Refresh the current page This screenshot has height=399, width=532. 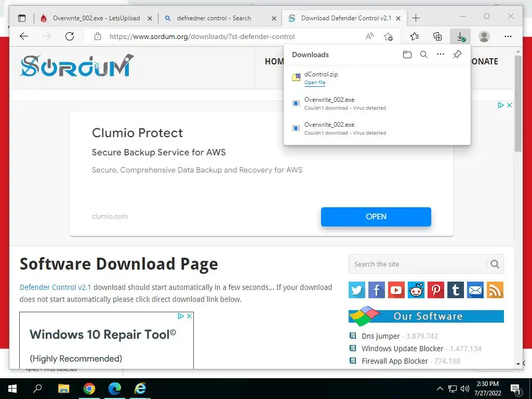tap(70, 36)
